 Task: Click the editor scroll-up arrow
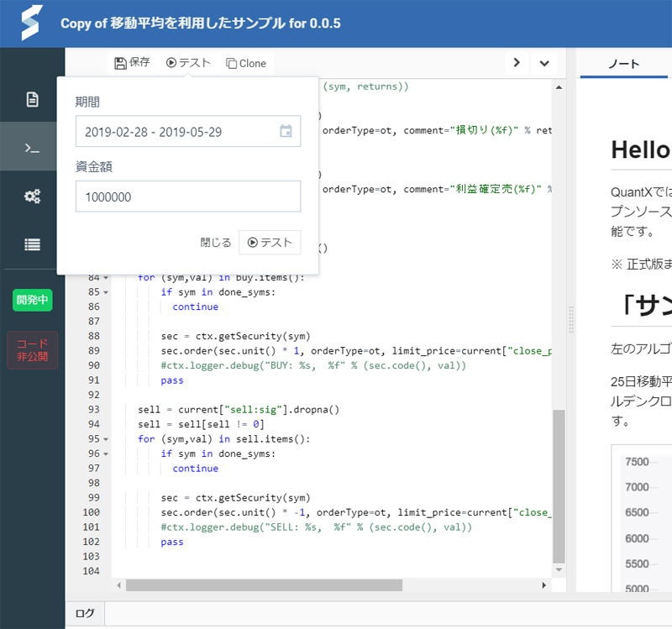click(x=559, y=87)
